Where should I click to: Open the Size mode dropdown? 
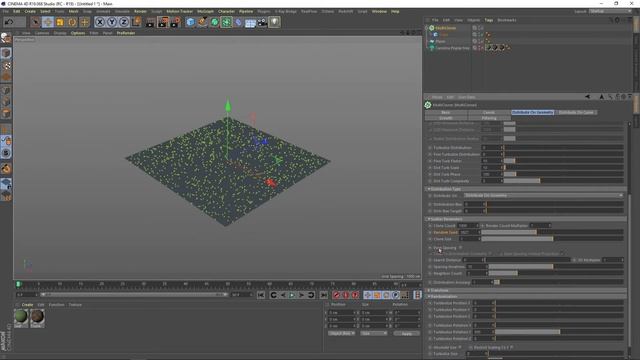click(373, 333)
